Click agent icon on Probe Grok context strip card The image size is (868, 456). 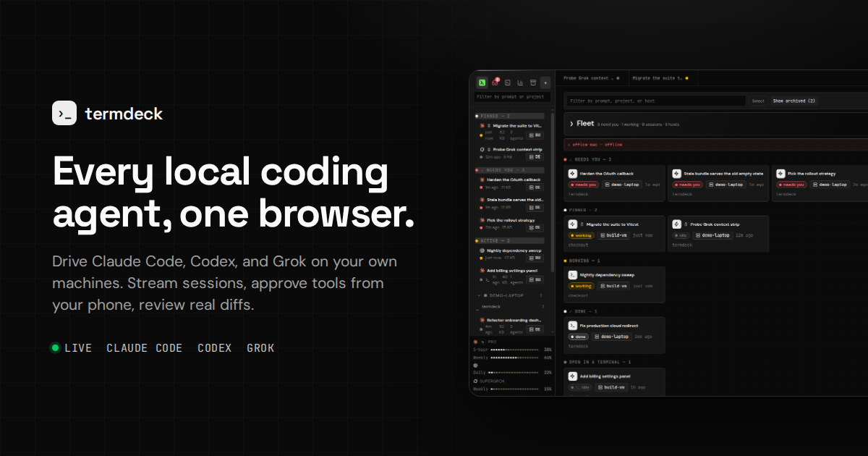[x=676, y=224]
